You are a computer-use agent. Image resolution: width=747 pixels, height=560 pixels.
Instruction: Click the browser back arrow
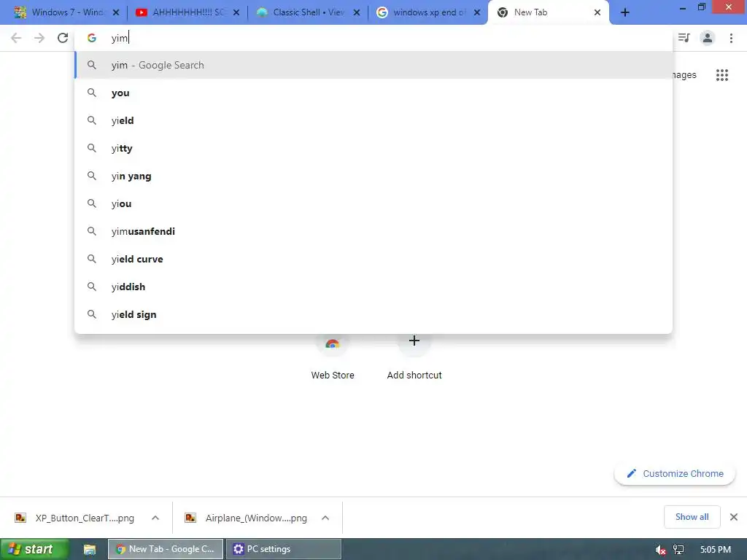[16, 38]
